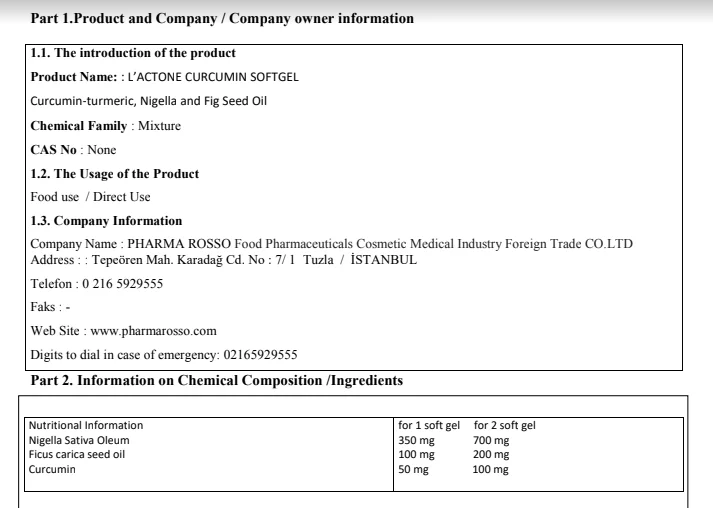
Task: Click the 700 mg value
Action: [491, 440]
